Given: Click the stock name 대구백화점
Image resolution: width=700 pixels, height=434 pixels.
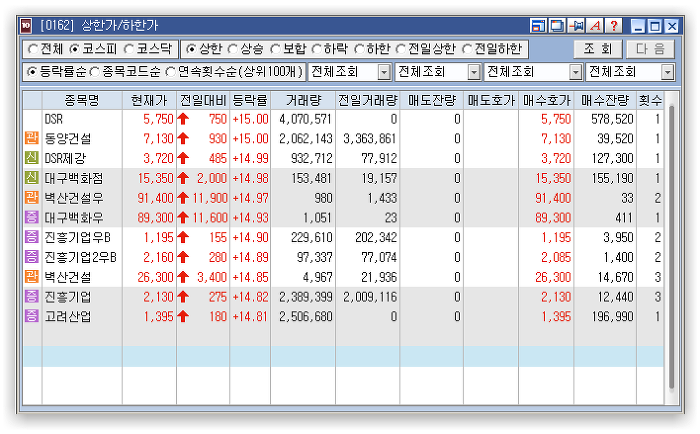Looking at the screenshot, I should click(x=74, y=178).
